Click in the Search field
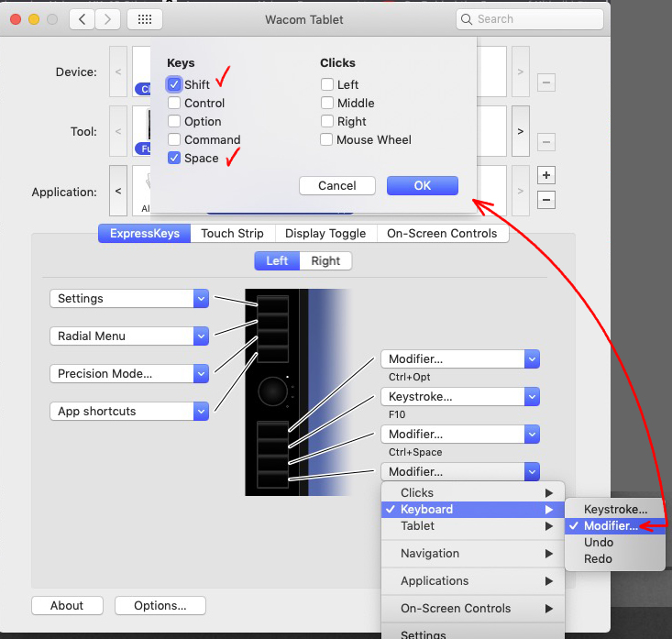This screenshot has width=672, height=639. point(530,19)
